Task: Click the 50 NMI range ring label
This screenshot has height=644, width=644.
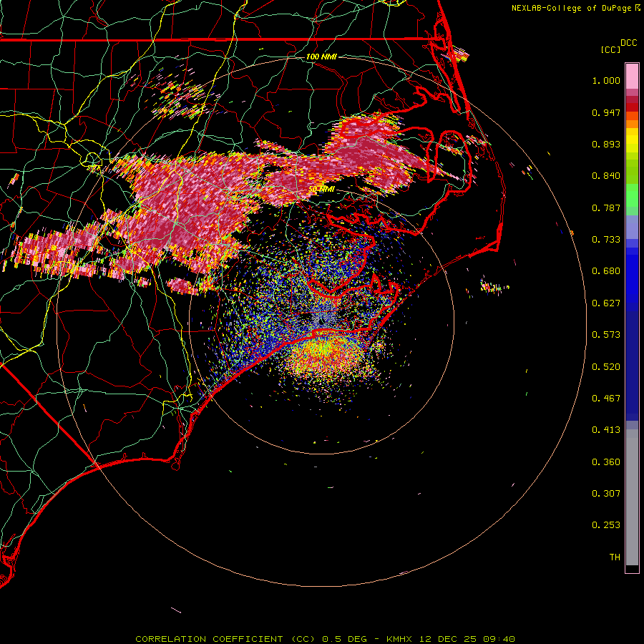Action: (321, 189)
